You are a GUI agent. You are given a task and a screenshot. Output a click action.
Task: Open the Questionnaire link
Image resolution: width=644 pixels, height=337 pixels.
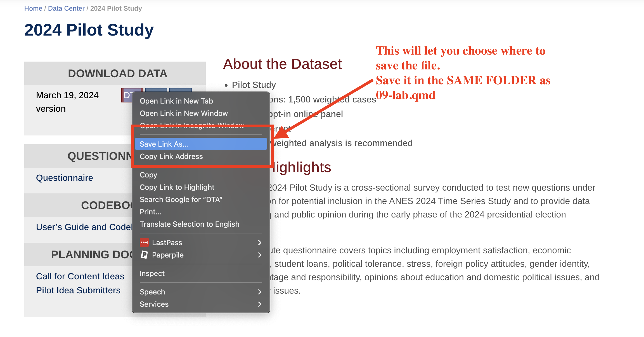[64, 178]
